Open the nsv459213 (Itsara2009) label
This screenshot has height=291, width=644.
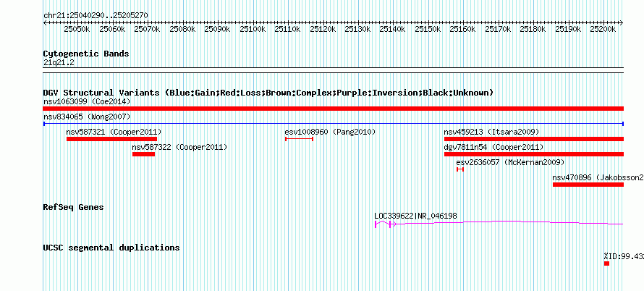point(491,132)
